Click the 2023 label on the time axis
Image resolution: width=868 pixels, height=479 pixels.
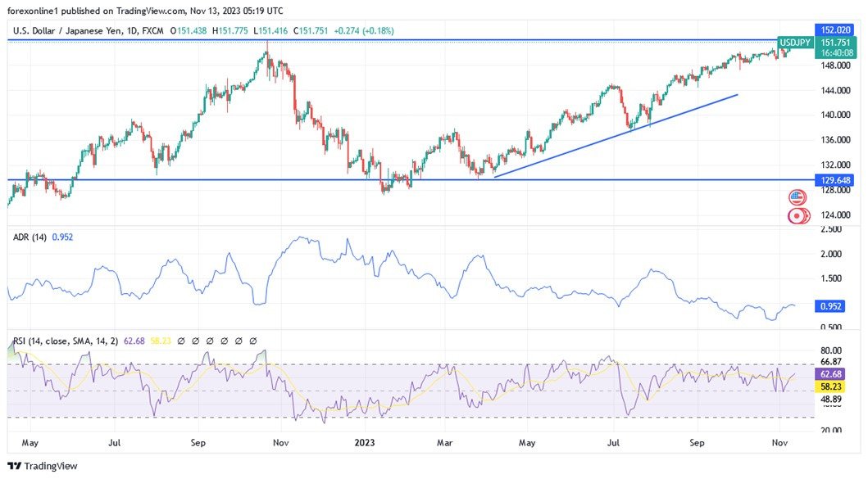pyautogui.click(x=364, y=442)
